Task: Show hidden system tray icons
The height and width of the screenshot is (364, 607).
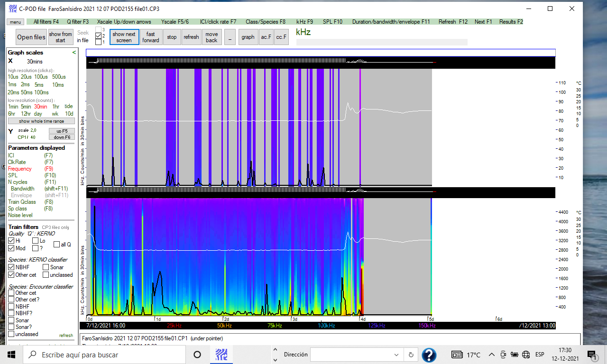Action: tap(492, 355)
